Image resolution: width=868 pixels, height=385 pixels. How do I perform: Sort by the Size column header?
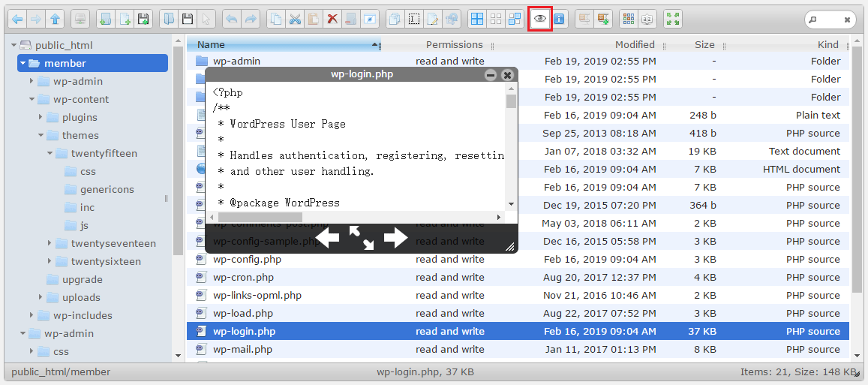tap(704, 45)
